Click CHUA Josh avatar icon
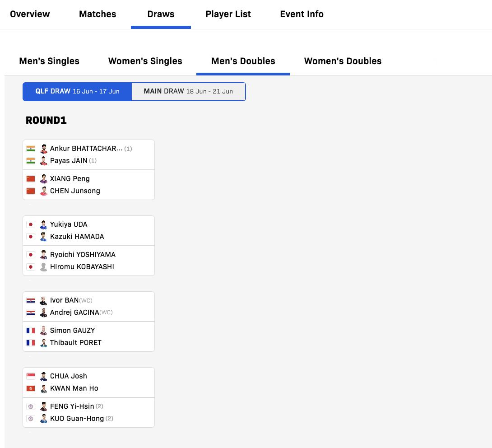492x448 pixels. 44,377
